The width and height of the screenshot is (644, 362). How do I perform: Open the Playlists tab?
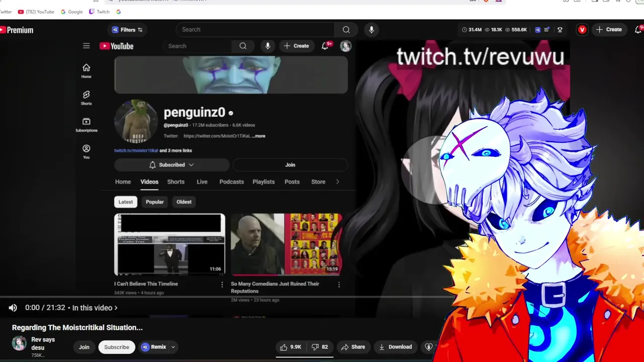click(x=264, y=182)
